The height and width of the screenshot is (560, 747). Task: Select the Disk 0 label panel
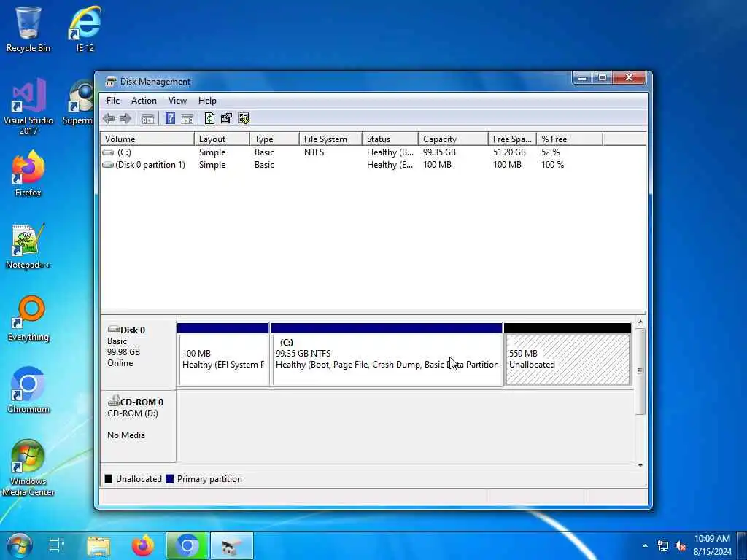click(138, 354)
